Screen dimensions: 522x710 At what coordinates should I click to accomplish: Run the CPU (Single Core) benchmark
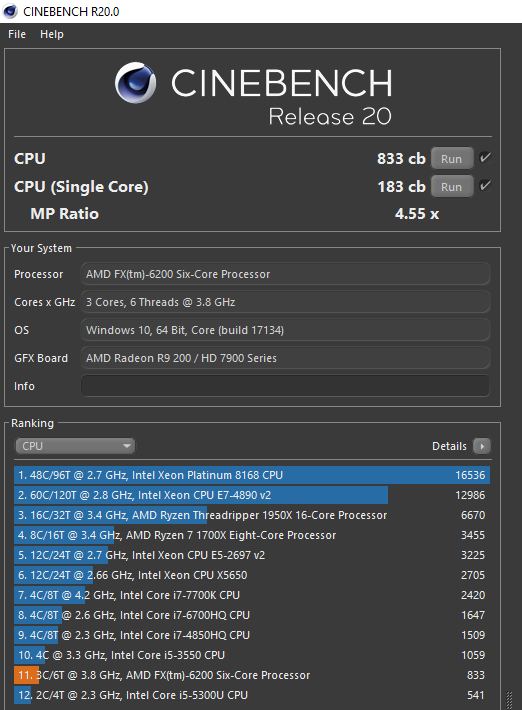(x=451, y=187)
